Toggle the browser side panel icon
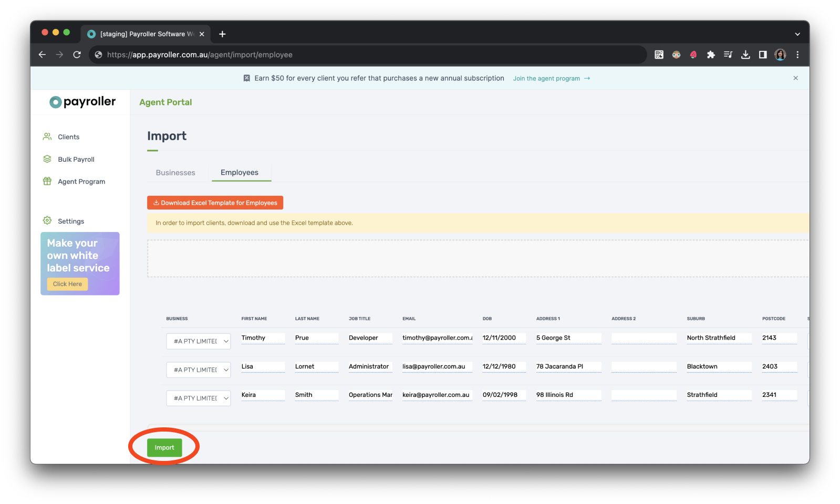 tap(763, 55)
